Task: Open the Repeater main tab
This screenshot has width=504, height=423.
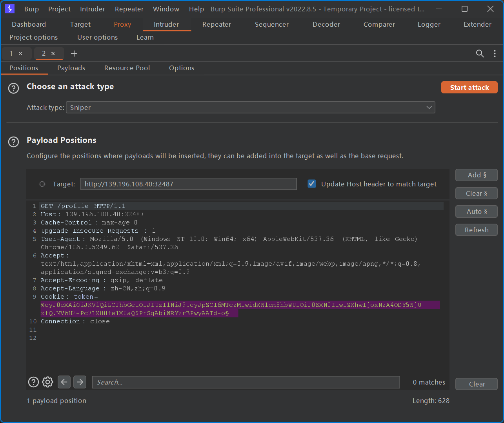Action: (217, 24)
